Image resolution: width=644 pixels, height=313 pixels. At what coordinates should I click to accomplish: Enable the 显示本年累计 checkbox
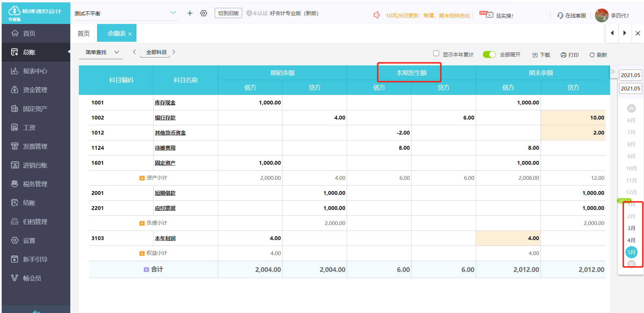click(x=436, y=53)
